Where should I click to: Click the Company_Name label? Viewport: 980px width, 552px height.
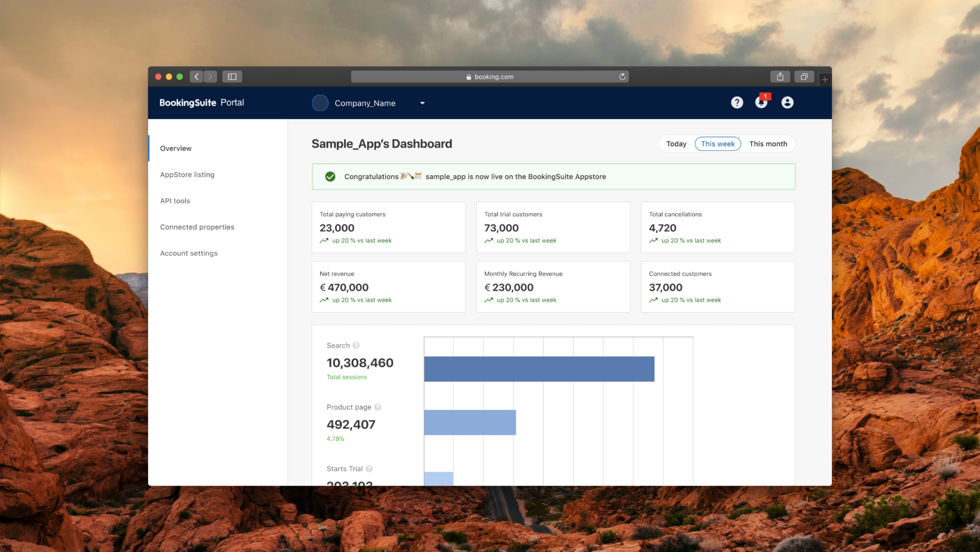pyautogui.click(x=365, y=103)
